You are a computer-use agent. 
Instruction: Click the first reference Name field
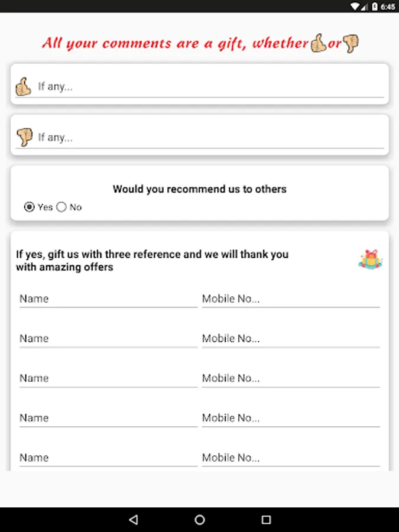click(x=108, y=299)
